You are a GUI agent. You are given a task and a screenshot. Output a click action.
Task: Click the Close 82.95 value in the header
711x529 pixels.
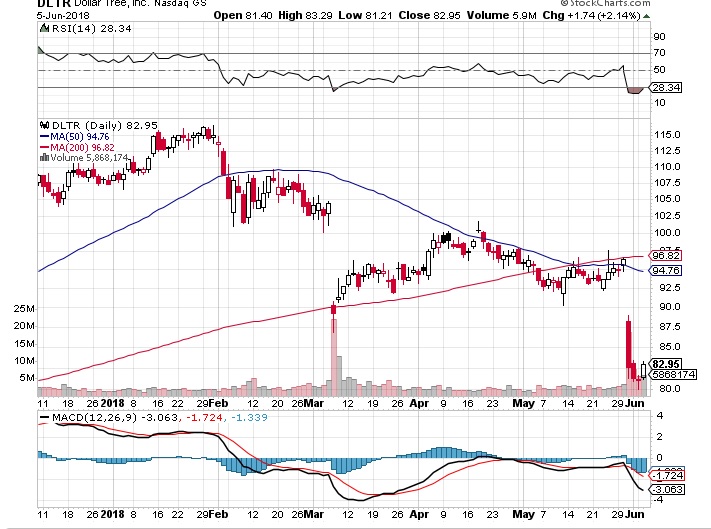(x=429, y=15)
